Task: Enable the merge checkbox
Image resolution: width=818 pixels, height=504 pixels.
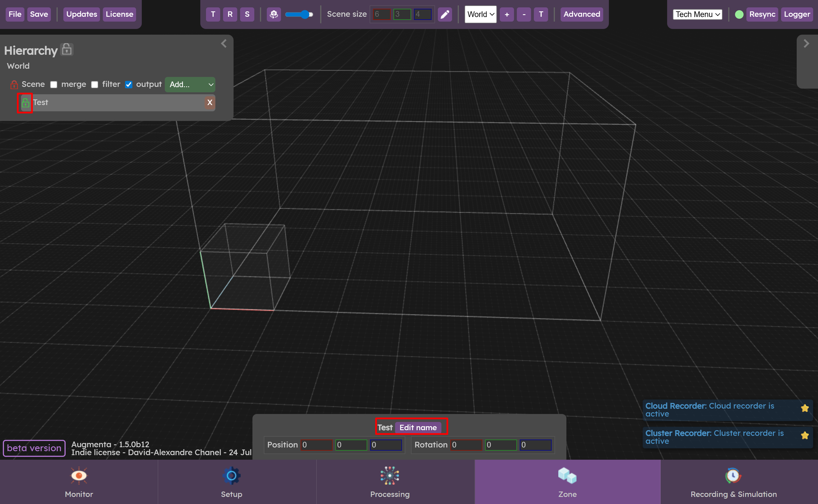Action: click(54, 85)
